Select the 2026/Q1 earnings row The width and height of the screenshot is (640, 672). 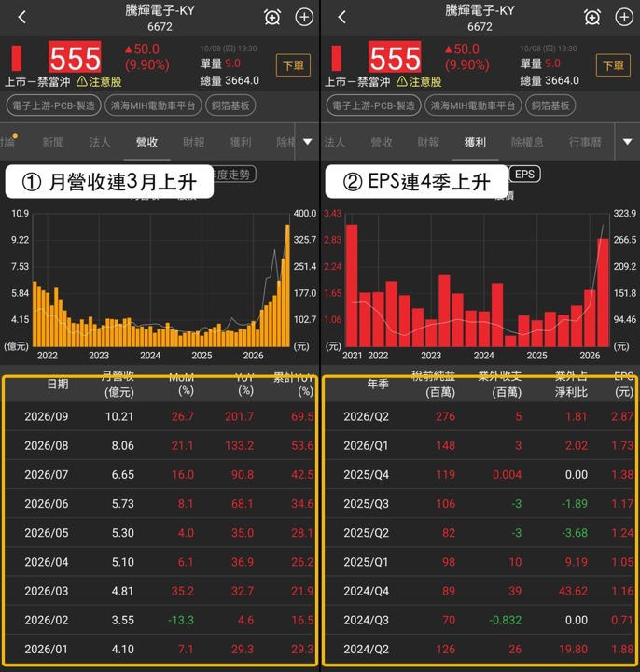click(x=480, y=445)
